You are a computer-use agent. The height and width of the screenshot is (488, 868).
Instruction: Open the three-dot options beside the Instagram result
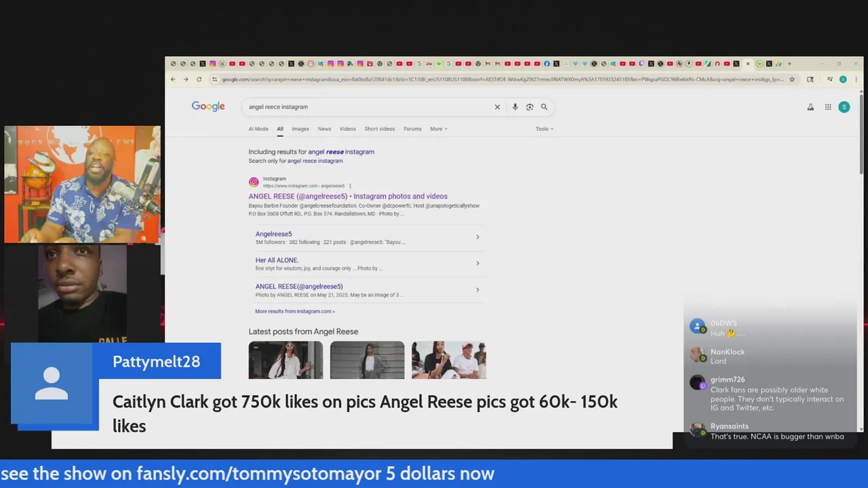[x=350, y=186]
